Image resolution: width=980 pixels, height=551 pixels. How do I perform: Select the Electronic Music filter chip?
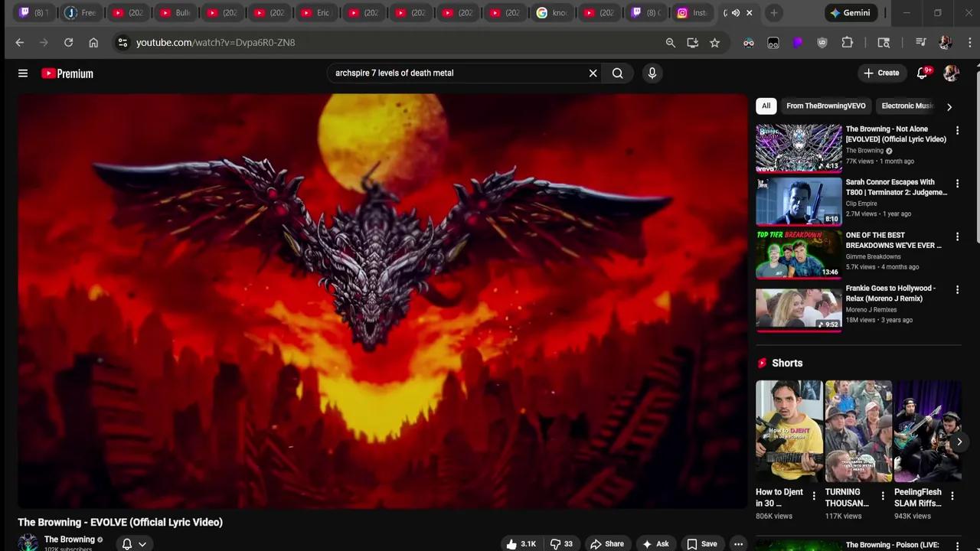tap(906, 106)
